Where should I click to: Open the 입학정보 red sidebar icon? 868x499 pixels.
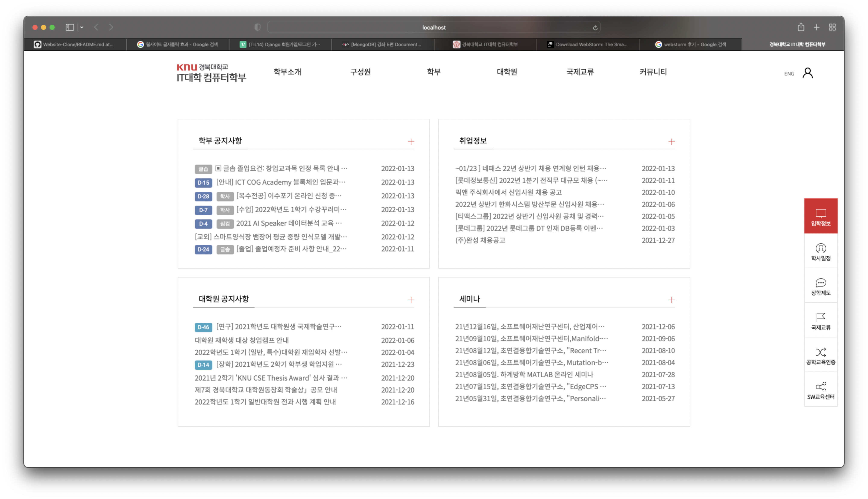[x=820, y=216]
